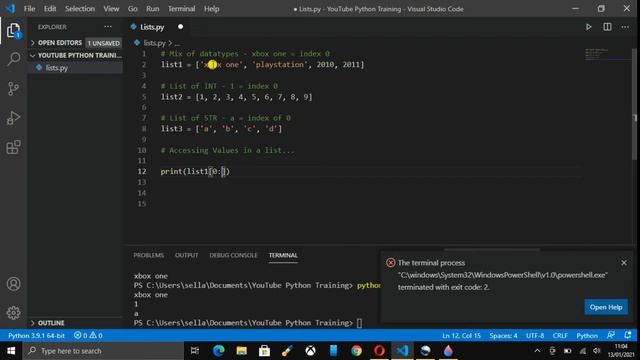Switch to the Debug Console tab
The height and width of the screenshot is (360, 640).
coord(233,255)
